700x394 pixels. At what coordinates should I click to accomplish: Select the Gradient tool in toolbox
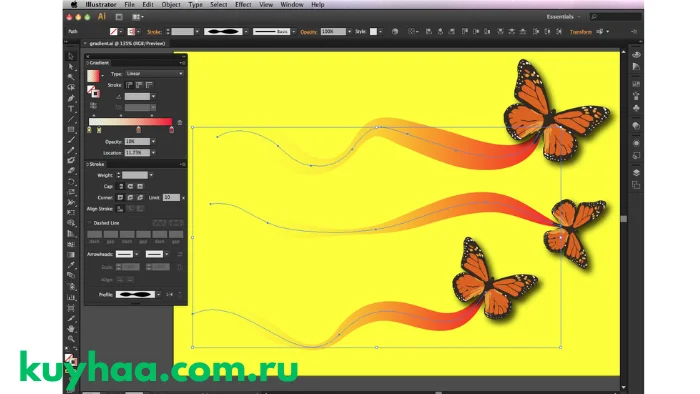pyautogui.click(x=71, y=255)
